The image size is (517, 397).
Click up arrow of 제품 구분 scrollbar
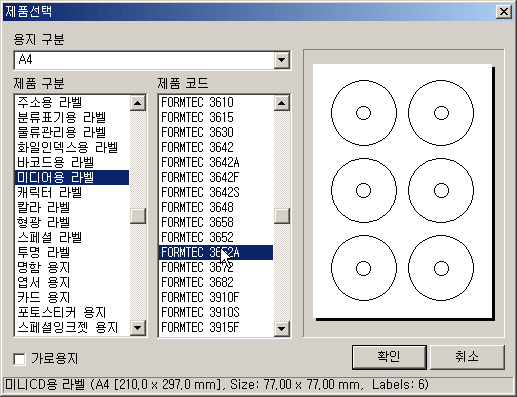[x=138, y=103]
